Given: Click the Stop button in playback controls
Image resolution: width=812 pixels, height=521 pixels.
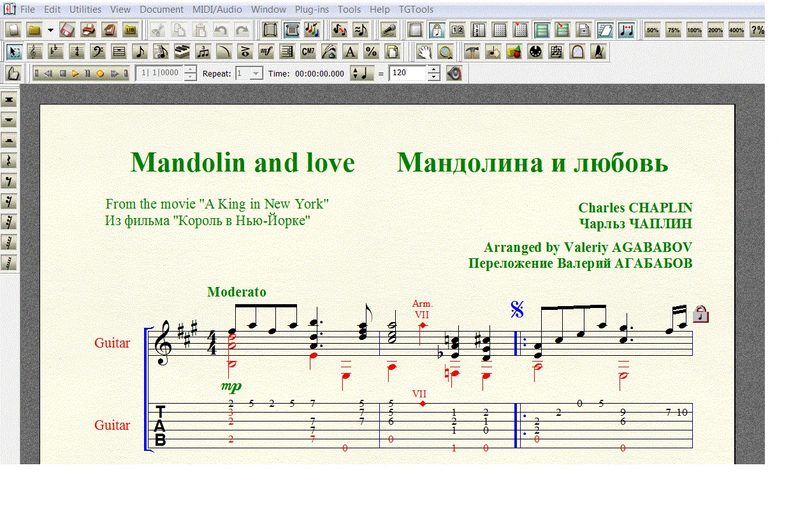Looking at the screenshot, I should (63, 73).
